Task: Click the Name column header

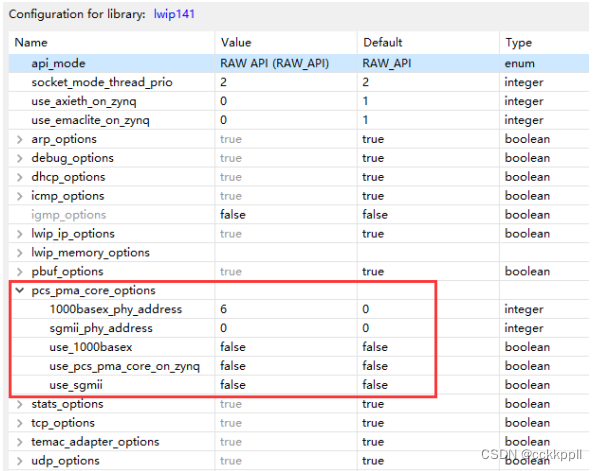Action: tap(112, 43)
